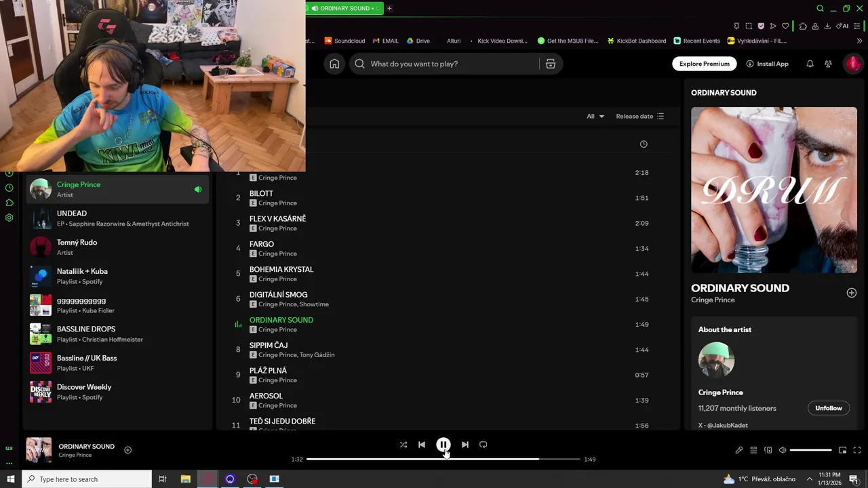This screenshot has height=488, width=868.
Task: Click Explore Premium button
Action: click(704, 64)
